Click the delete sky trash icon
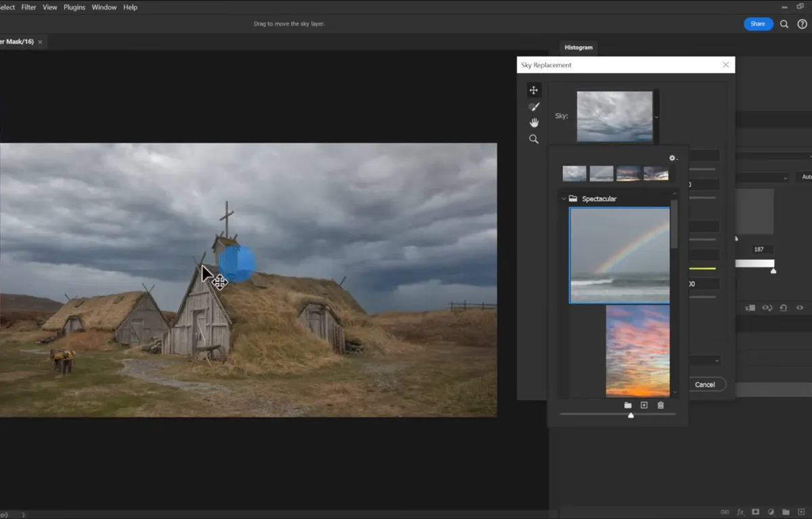Viewport: 812px width, 519px height. click(x=660, y=405)
